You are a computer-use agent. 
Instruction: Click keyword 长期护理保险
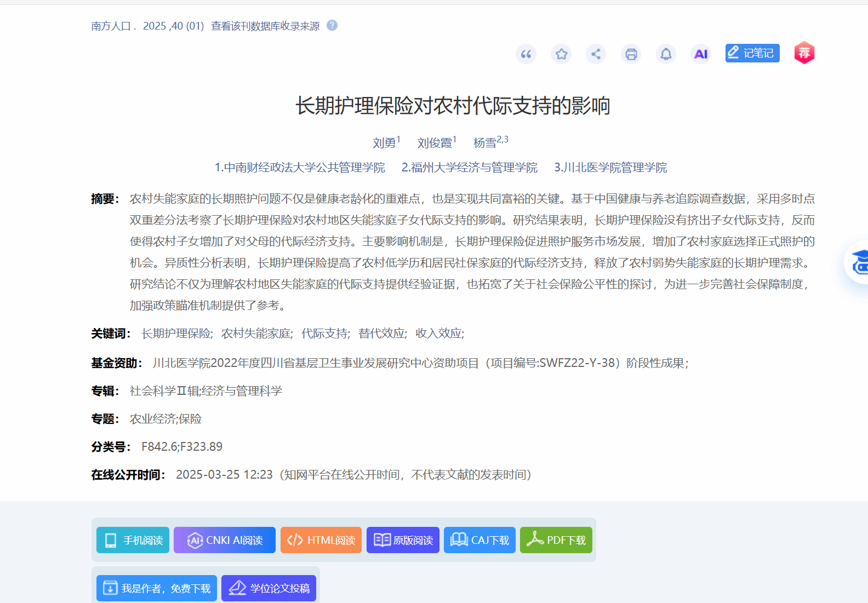(x=176, y=334)
